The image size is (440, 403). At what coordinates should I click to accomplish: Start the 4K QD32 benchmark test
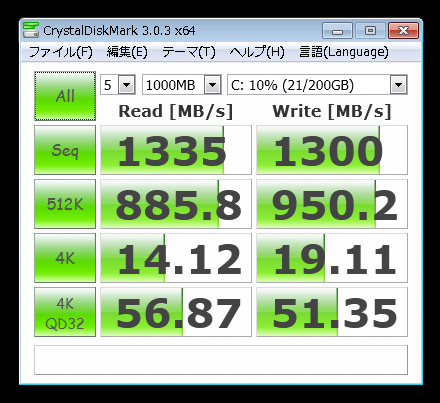(x=65, y=312)
